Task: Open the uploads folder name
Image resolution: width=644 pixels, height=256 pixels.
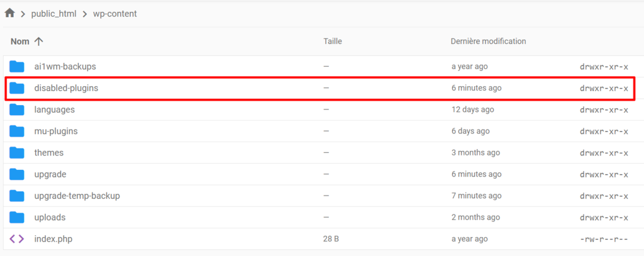Action: [50, 217]
